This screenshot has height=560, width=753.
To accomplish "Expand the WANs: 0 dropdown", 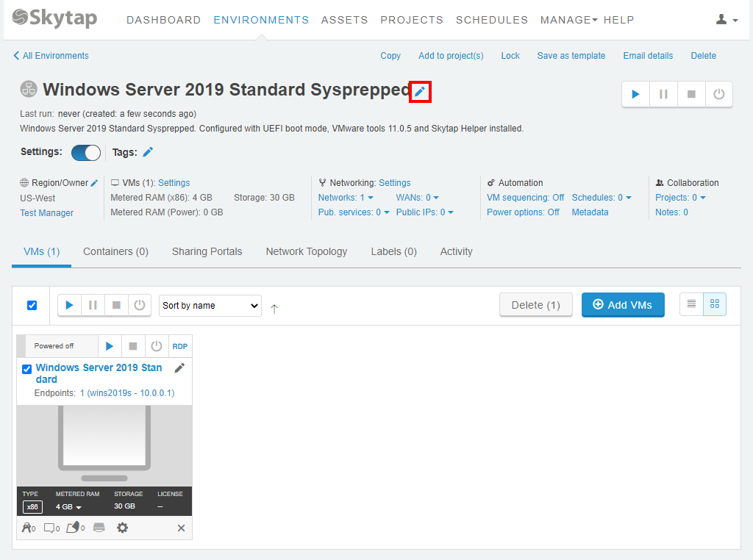I will (418, 198).
